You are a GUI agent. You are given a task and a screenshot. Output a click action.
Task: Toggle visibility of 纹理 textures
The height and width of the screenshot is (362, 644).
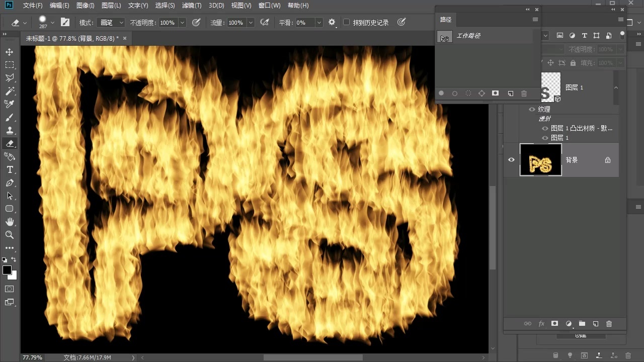click(x=532, y=109)
